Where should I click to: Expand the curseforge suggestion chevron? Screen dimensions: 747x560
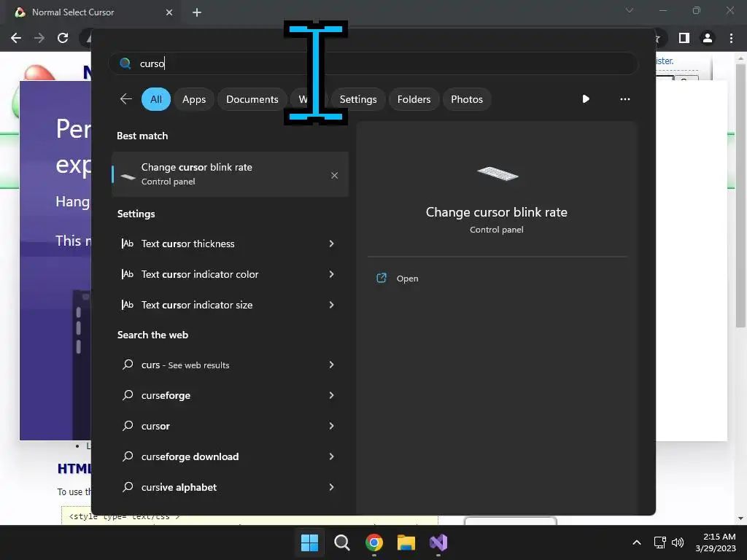(332, 394)
